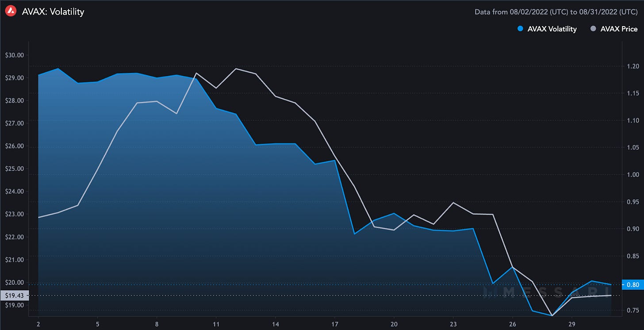Viewport: 644px width, 330px height.
Task: Click the 'AVAX: Volatility' chart title
Action: 53,12
